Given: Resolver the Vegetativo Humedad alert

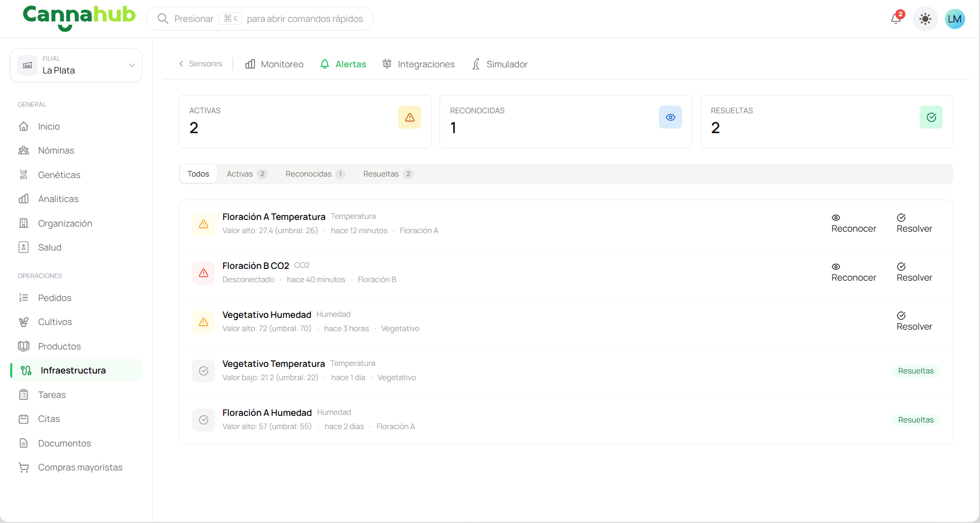Looking at the screenshot, I should (914, 322).
